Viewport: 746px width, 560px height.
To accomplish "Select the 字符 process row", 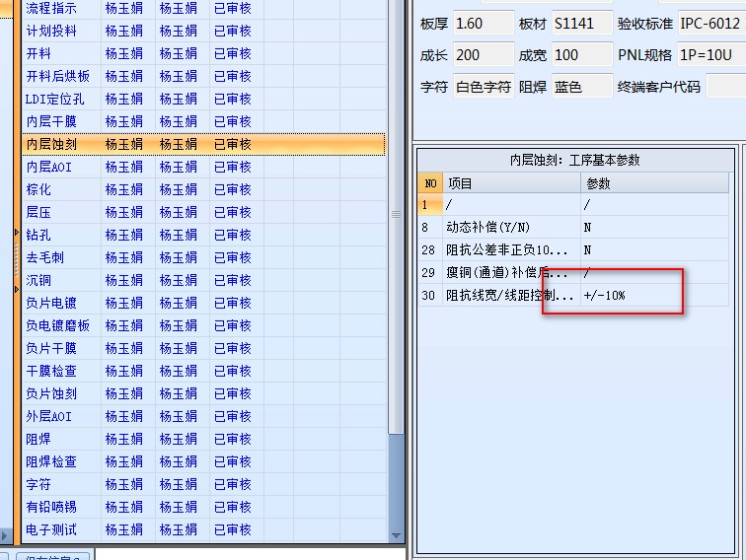I will 203,484.
